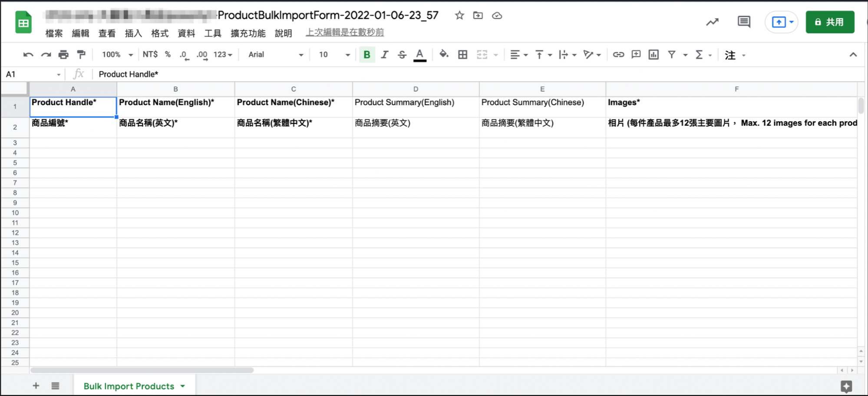Create a filter
Screen dimensions: 868x396
coord(672,55)
